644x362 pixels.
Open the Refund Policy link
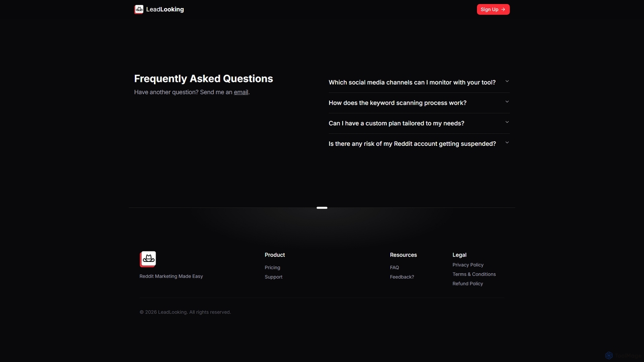point(467,284)
